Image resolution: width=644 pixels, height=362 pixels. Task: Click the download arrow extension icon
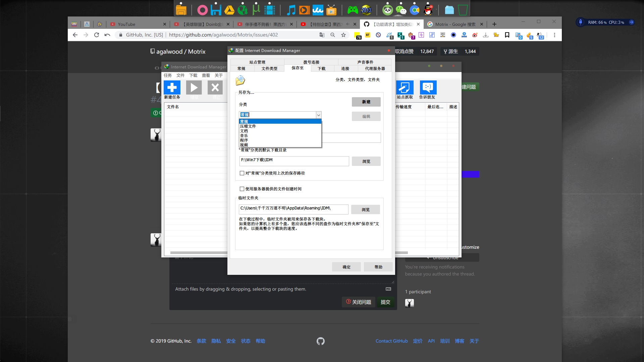click(485, 35)
